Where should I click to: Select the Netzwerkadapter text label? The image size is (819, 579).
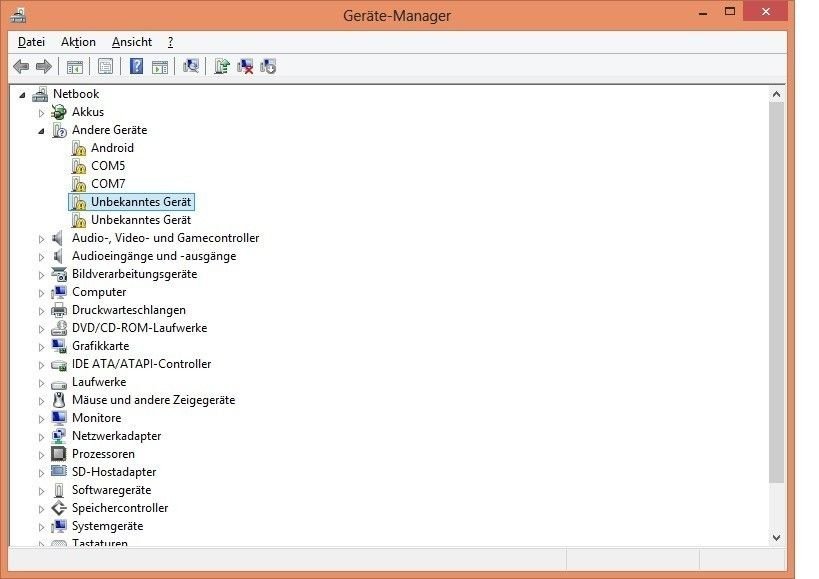tap(116, 436)
